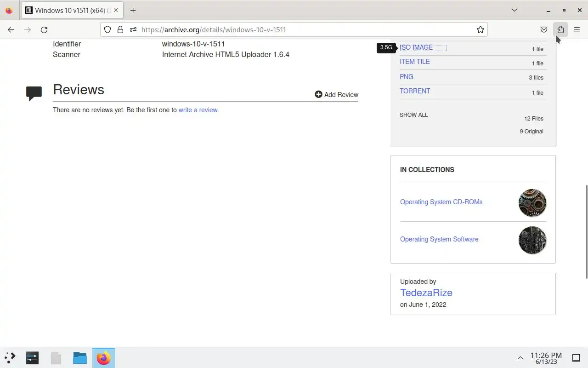Open Operating System Software collection link
Viewport: 588px width, 368px height.
(439, 239)
